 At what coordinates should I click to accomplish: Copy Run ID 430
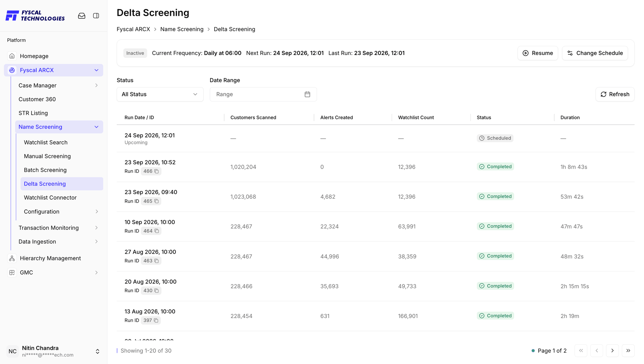click(156, 291)
